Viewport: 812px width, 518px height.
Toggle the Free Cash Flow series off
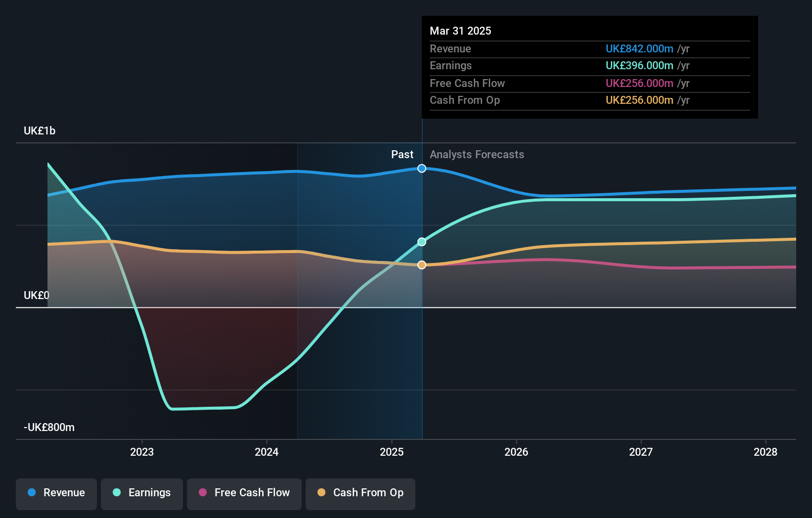(244, 493)
